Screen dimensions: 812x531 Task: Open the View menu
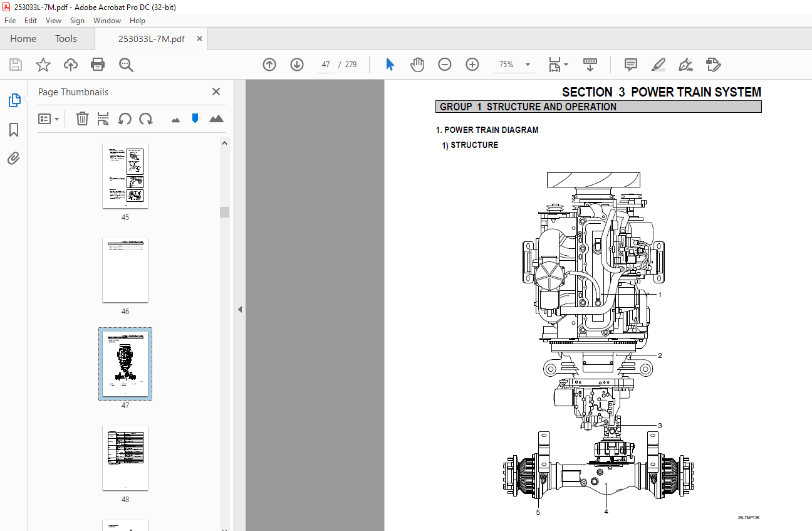point(53,21)
